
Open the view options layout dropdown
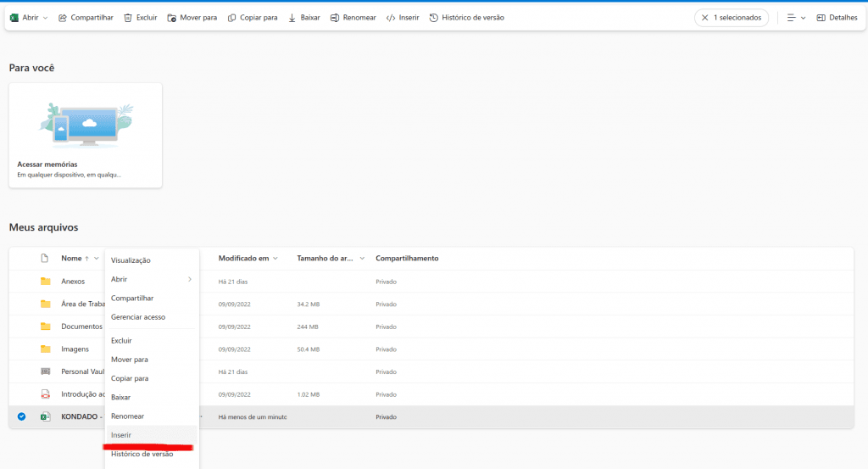click(795, 18)
